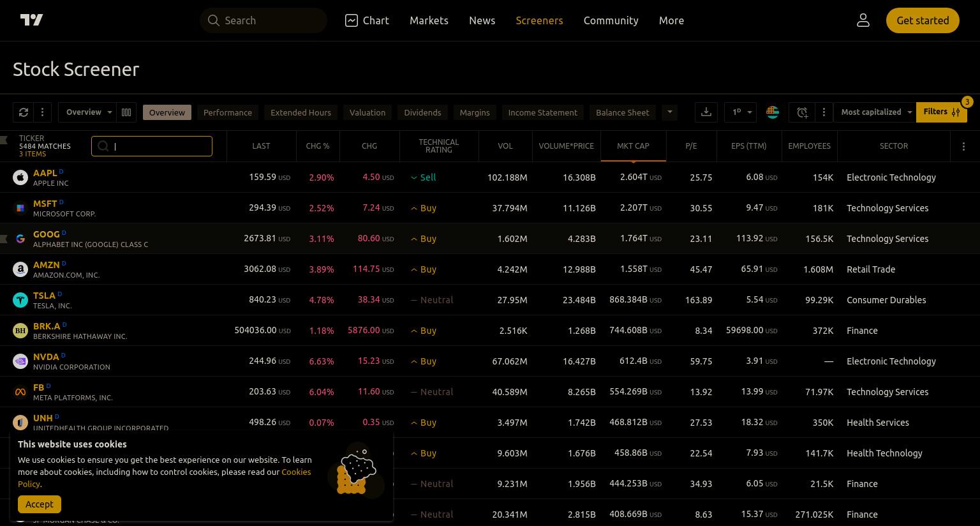The height and width of the screenshot is (526, 980).
Task: Open the TSLA ticker link
Action: point(44,296)
